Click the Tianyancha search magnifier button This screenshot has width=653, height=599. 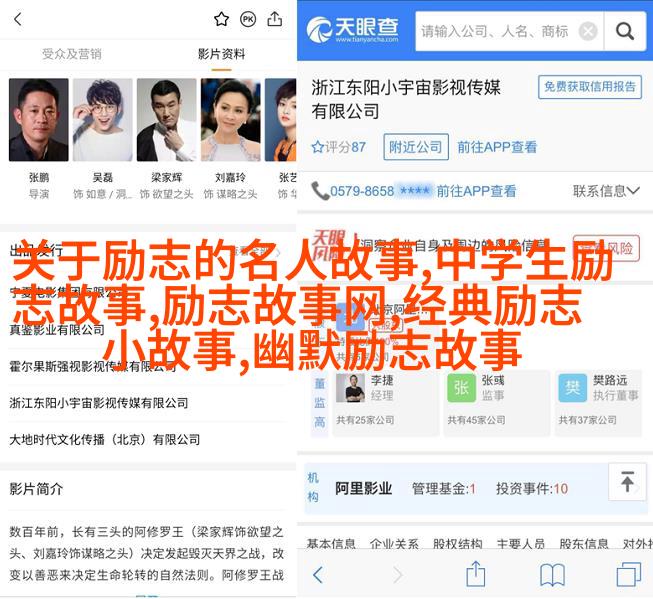click(x=625, y=31)
